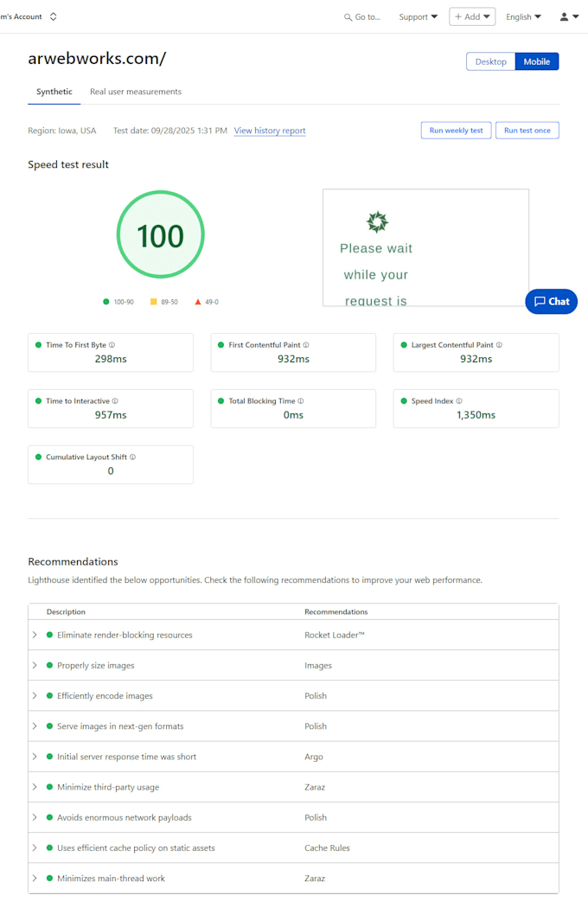The width and height of the screenshot is (588, 908).
Task: Click the 957ms Time to Interactive value
Action: click(x=111, y=415)
